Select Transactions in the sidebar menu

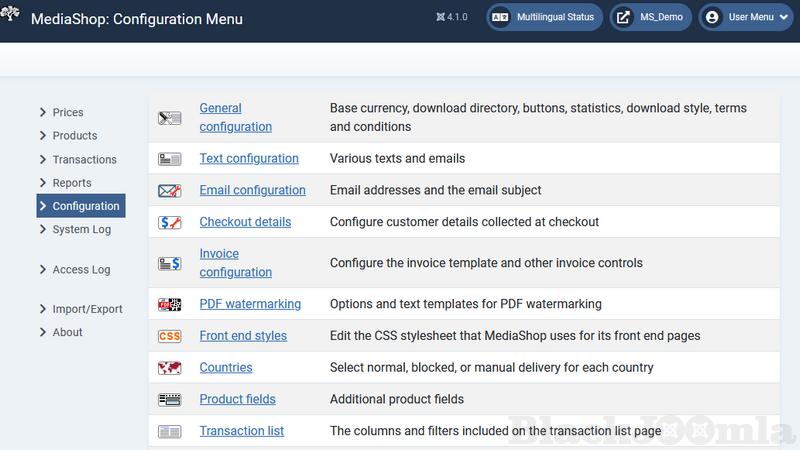coord(84,160)
